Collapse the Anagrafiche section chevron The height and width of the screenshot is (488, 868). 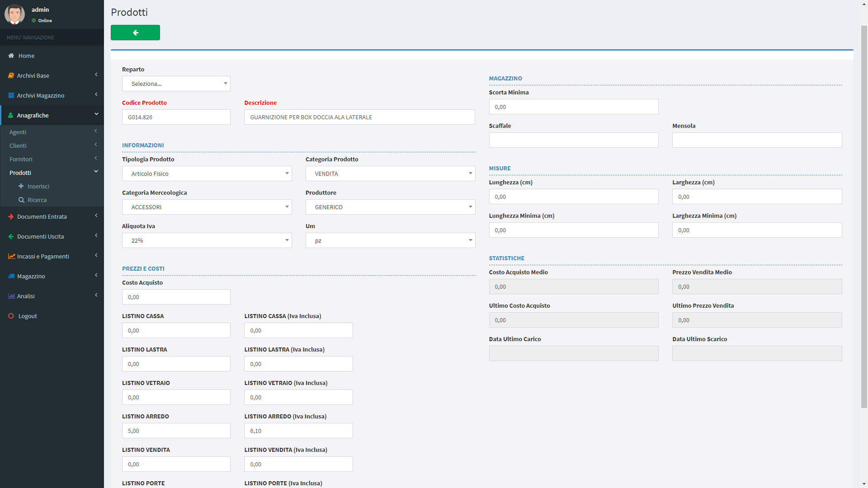96,114
